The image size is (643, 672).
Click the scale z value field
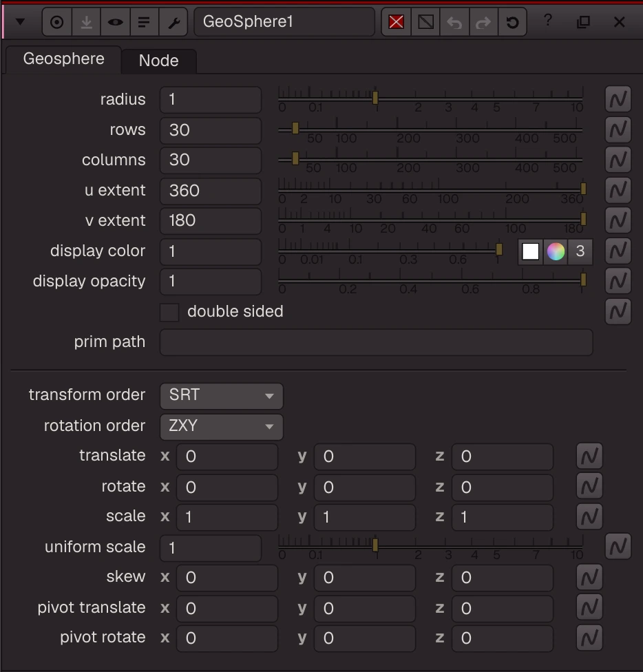click(x=502, y=517)
